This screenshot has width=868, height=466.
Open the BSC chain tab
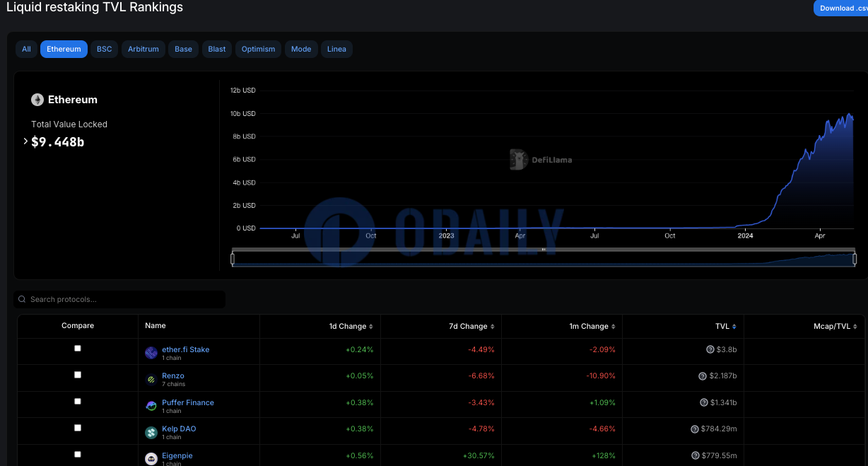coord(105,49)
